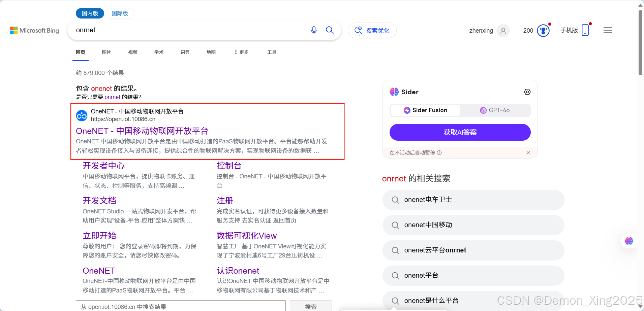Open the zhenxing user avatar icon

[503, 31]
